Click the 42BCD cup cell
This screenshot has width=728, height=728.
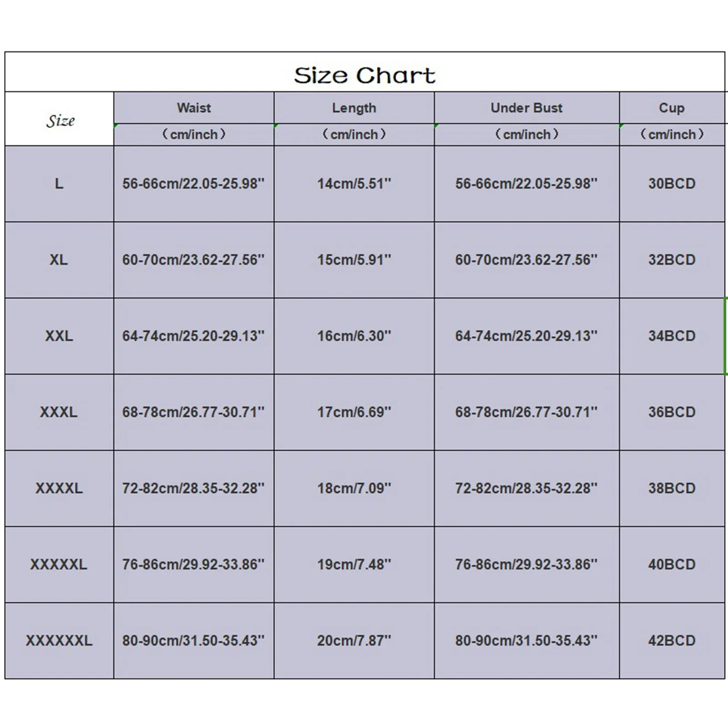[672, 641]
